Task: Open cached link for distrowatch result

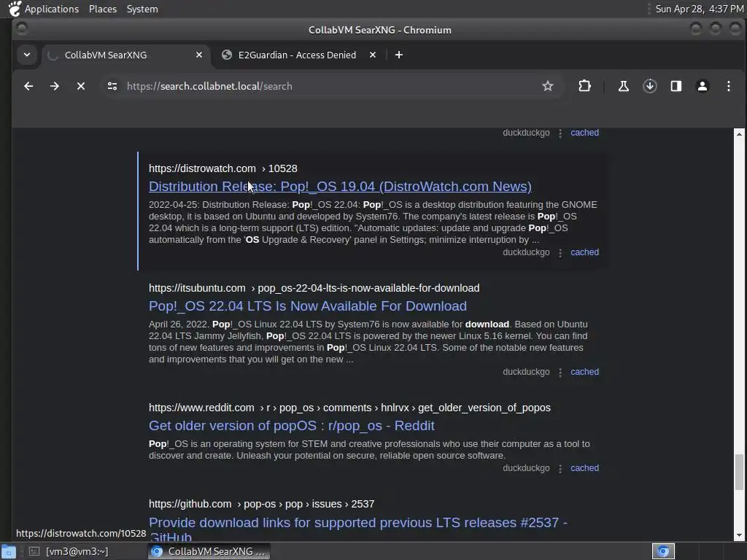Action: (x=584, y=252)
